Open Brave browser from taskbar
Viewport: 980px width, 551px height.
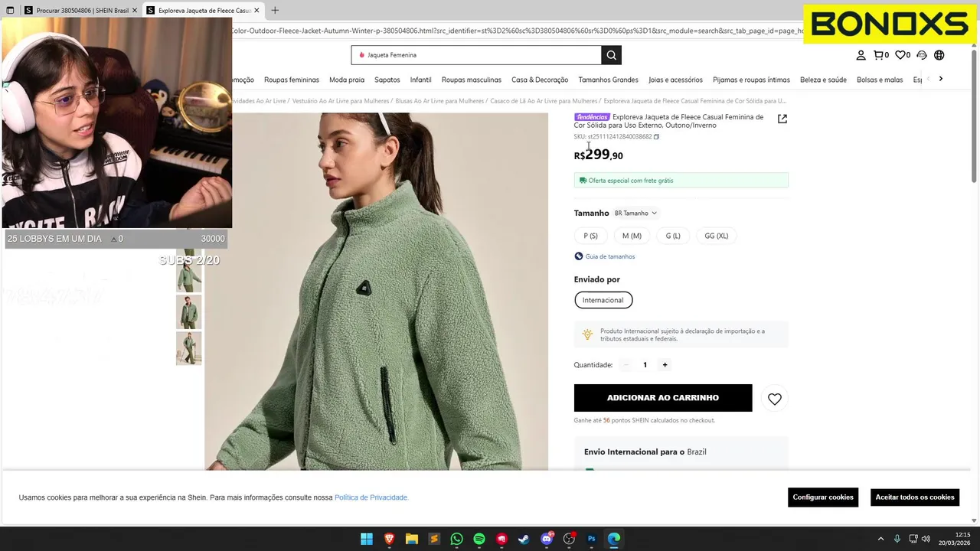(389, 539)
